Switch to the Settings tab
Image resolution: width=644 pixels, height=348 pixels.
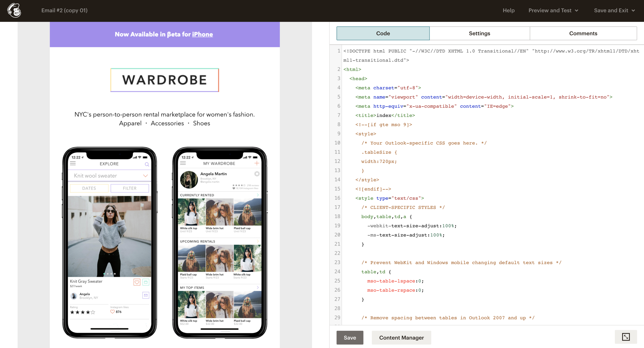pyautogui.click(x=479, y=33)
